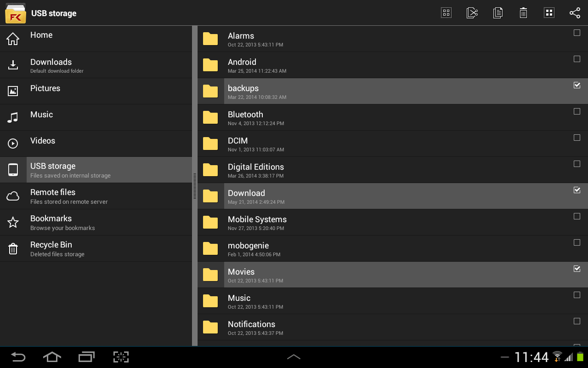Select the Alarms folder checkbox
The height and width of the screenshot is (368, 588).
point(577,33)
